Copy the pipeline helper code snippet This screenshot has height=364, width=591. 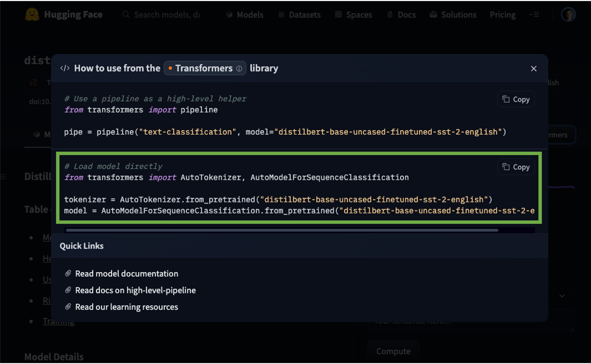516,99
